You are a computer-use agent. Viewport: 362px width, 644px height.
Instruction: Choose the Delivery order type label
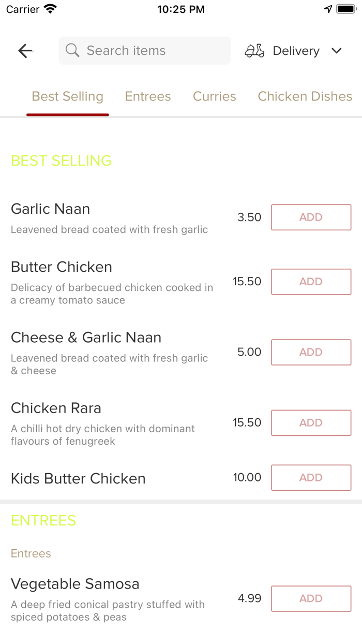296,51
